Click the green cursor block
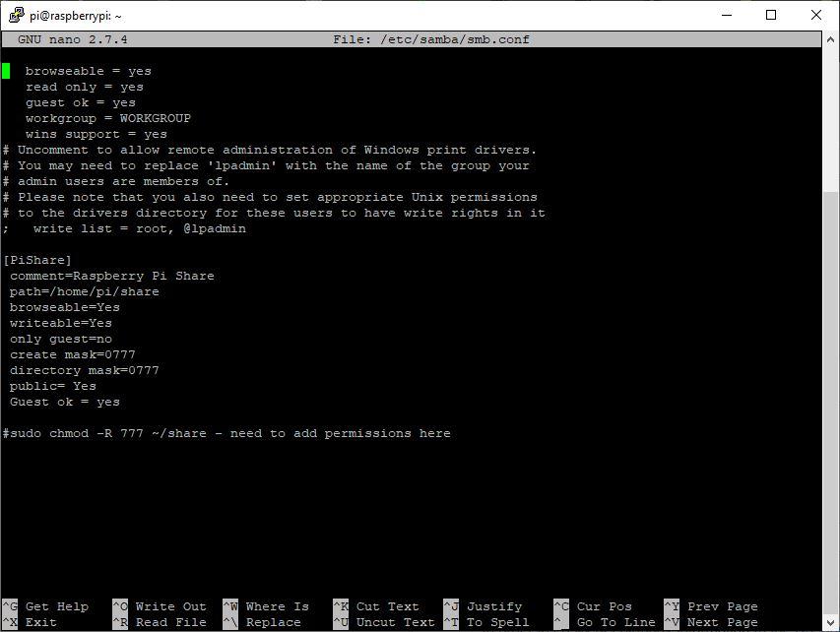 6,71
